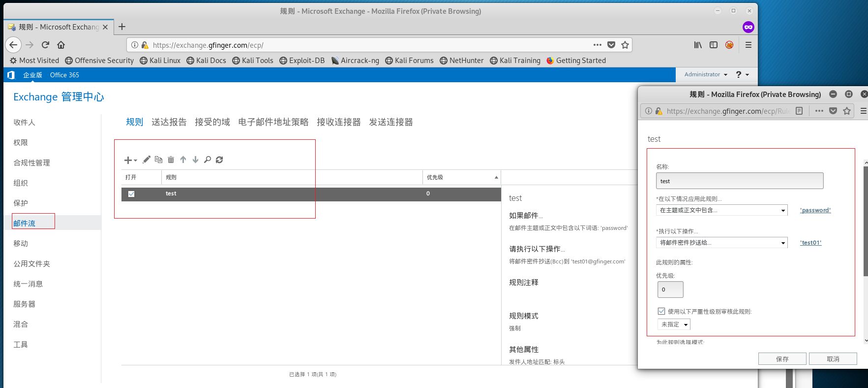Show site information icon in main address bar
The width and height of the screenshot is (868, 388).
[135, 45]
